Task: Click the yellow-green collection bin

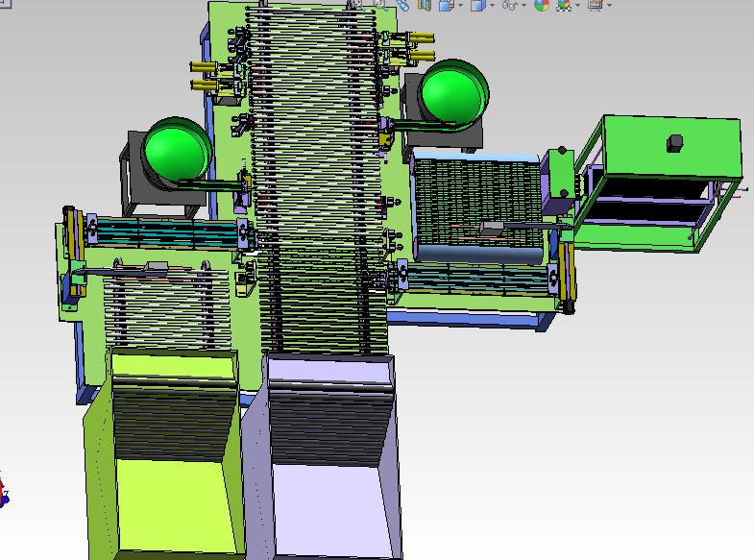Action: [166, 480]
